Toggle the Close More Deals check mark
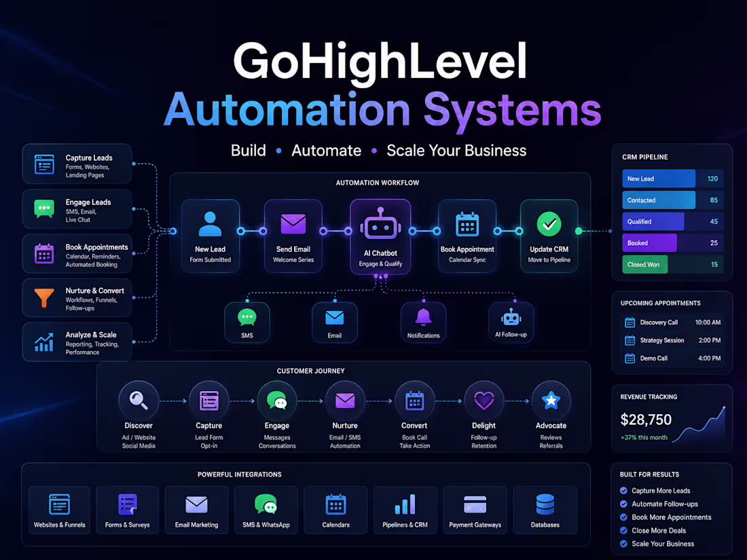Viewport: 747px width, 560px height. point(623,531)
